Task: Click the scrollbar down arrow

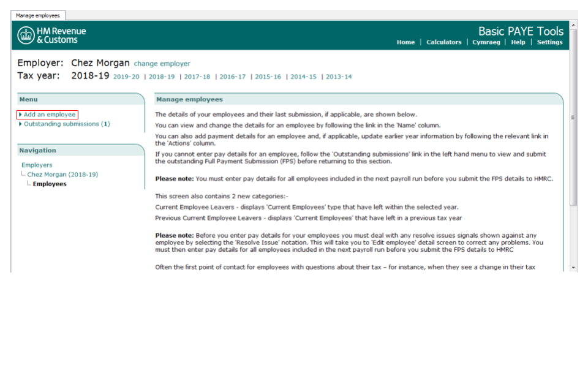Action: 573,268
